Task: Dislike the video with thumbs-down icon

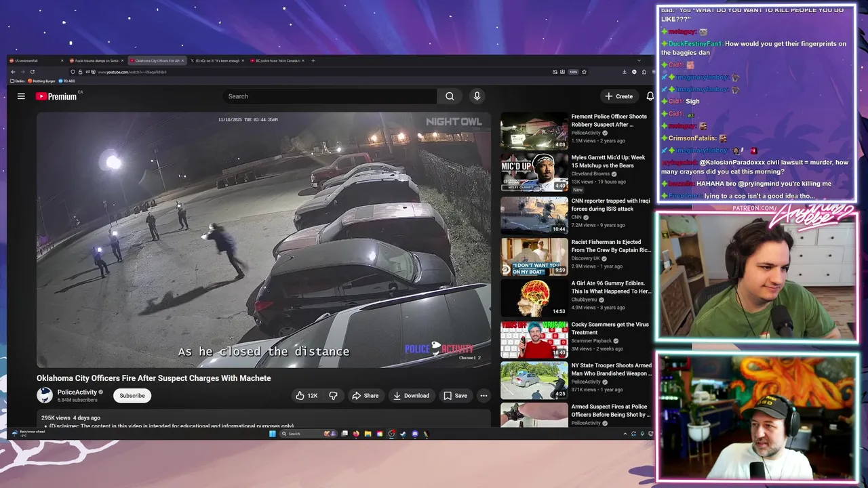Action: point(333,396)
